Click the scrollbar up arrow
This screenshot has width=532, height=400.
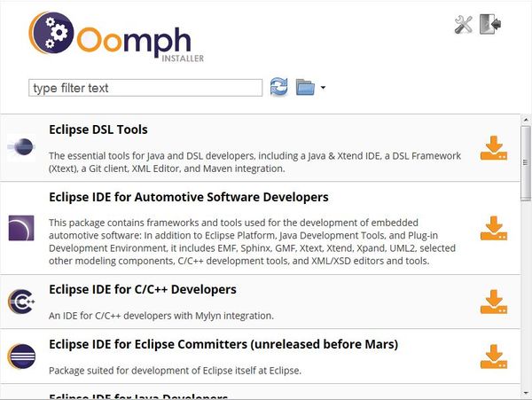526,120
